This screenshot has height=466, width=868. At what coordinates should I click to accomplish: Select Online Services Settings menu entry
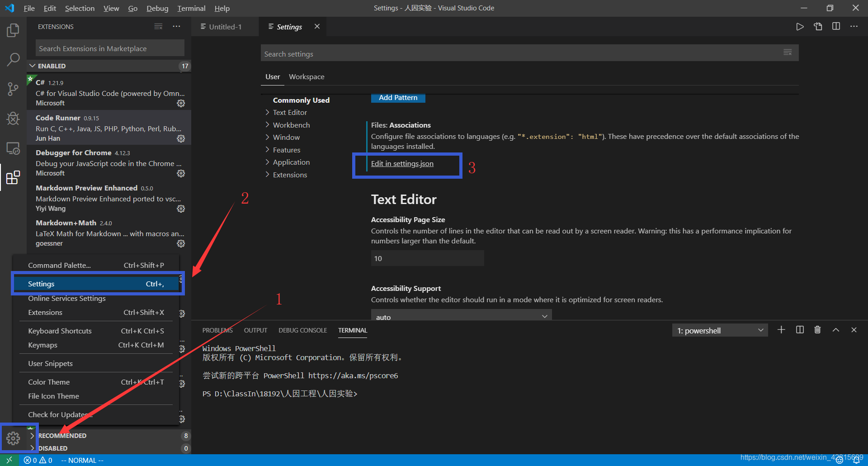96,298
